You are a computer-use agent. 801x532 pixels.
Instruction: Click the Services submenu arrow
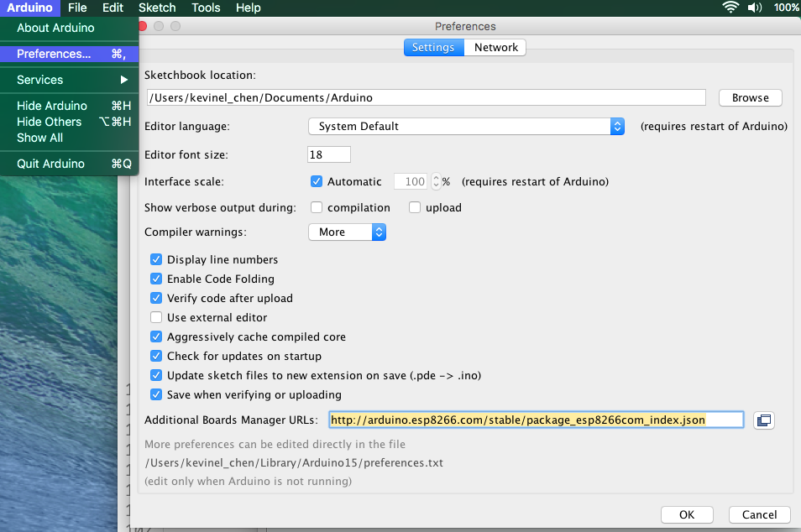click(x=123, y=80)
